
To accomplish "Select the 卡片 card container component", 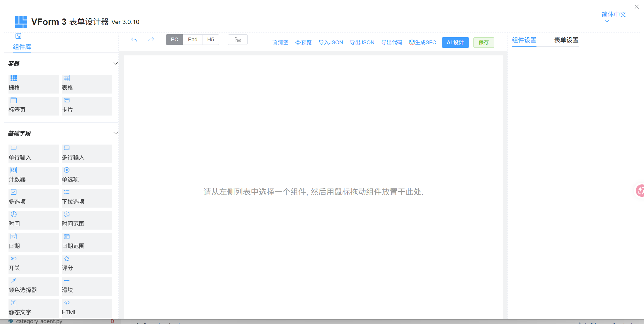I will 87,106.
